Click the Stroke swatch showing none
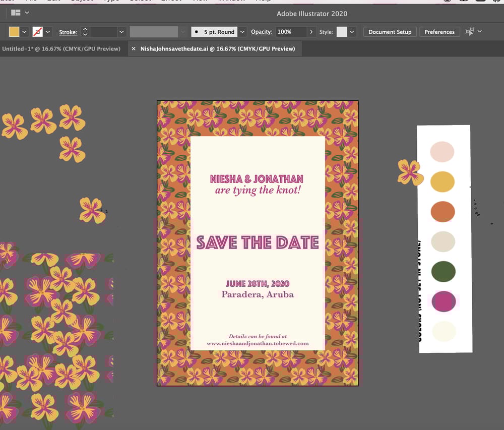This screenshot has width=504, height=430. pos(38,32)
